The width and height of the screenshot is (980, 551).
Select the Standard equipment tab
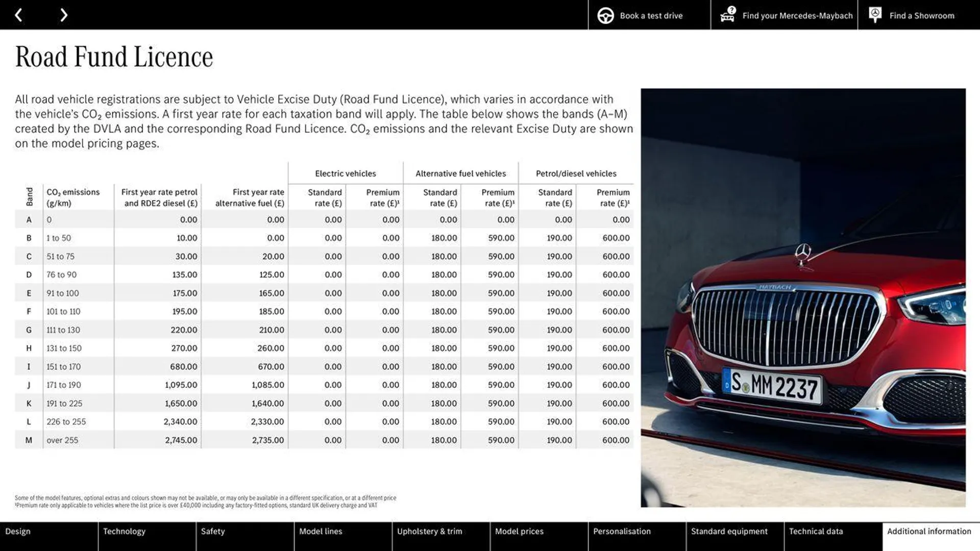pos(734,536)
